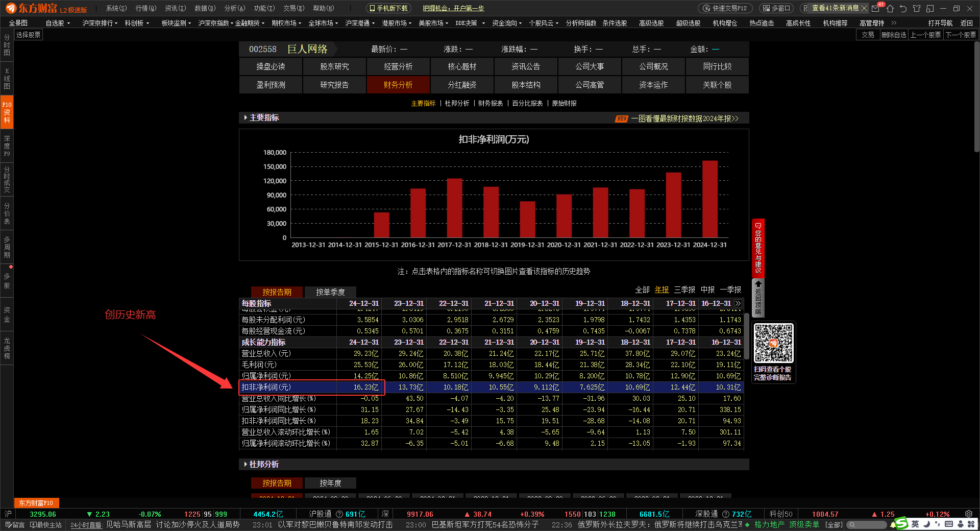Viewport: 980px width, 531px height.
Task: Open the 帮助(H) menu
Action: 323,8
